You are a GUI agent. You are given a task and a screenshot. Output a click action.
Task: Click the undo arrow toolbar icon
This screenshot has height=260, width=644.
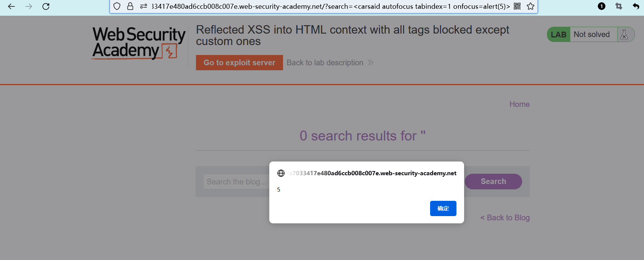click(x=636, y=6)
